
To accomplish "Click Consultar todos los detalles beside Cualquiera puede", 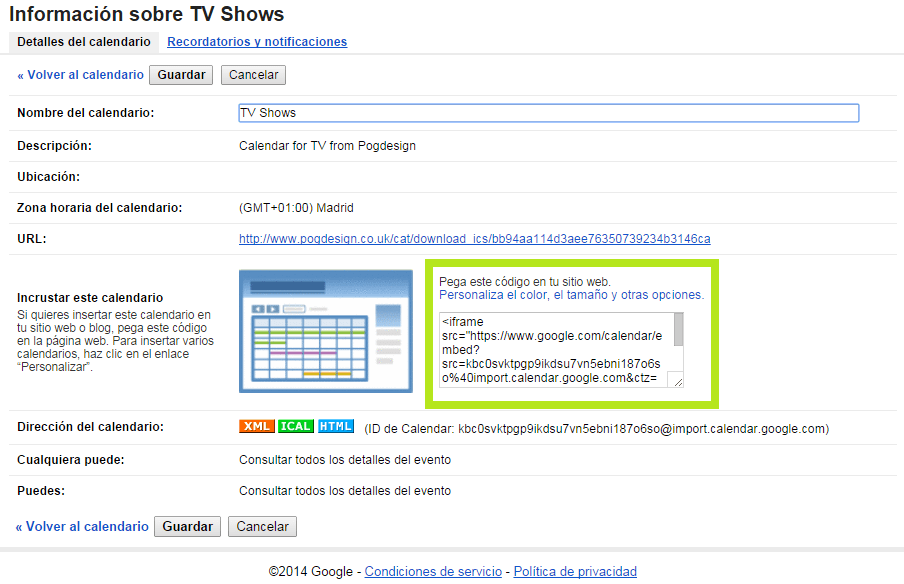I will pyautogui.click(x=345, y=460).
